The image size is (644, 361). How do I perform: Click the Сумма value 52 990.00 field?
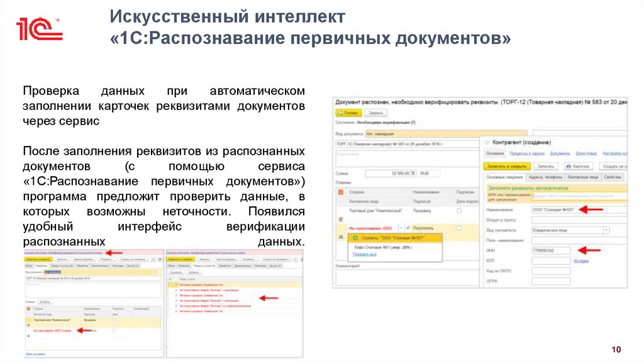coord(387,174)
